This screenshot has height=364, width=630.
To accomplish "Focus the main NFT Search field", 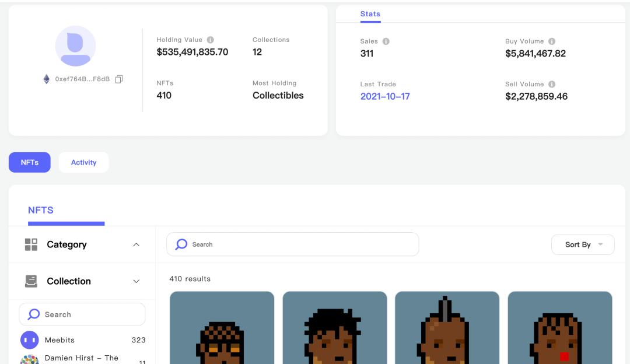I will pos(292,244).
